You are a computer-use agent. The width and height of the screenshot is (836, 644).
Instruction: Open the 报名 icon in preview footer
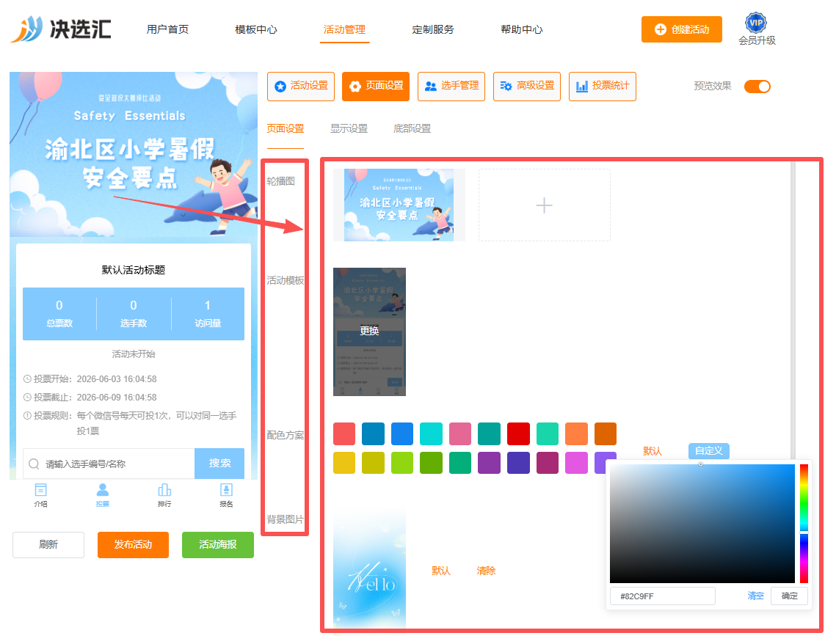226,489
